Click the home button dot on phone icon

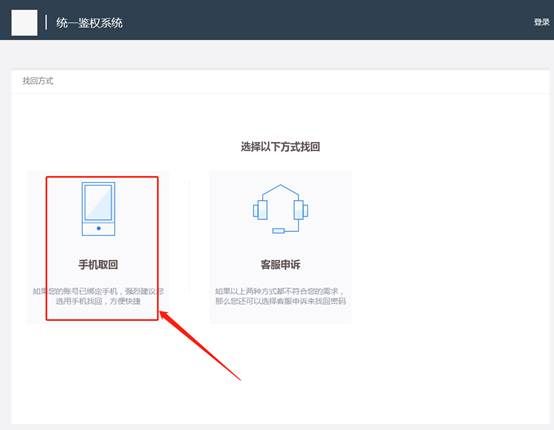click(x=99, y=228)
